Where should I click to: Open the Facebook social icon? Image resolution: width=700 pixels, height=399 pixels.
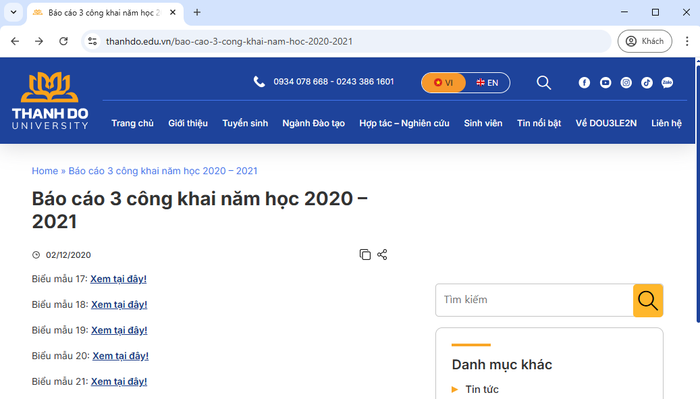pos(584,83)
